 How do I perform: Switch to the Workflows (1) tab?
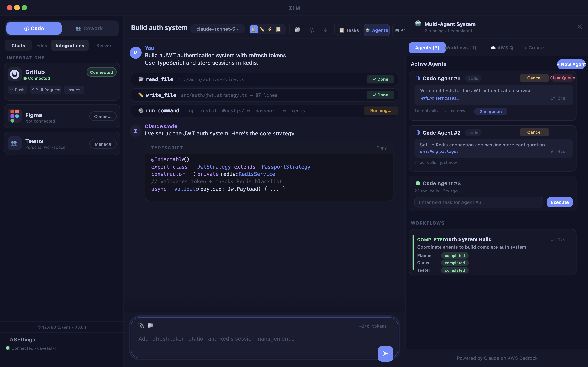pos(460,48)
